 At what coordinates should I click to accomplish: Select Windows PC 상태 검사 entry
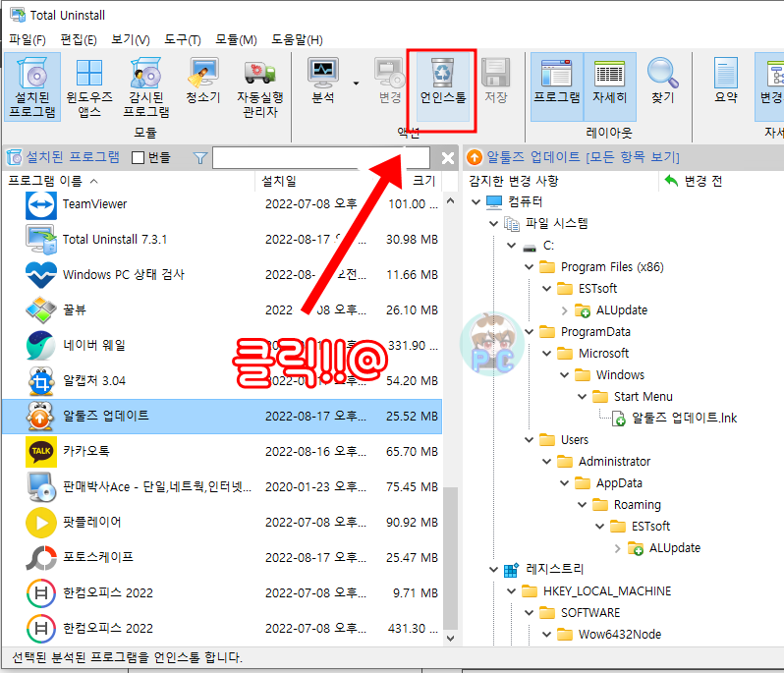point(222,274)
